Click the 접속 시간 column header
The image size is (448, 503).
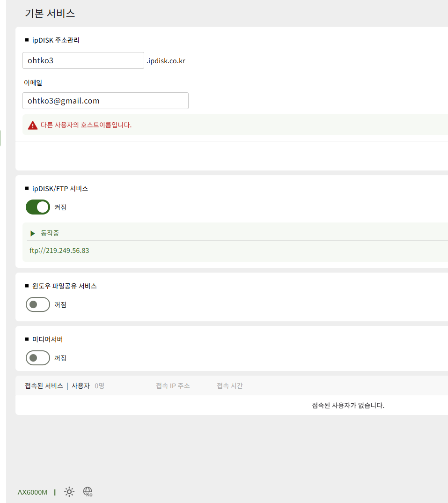point(229,385)
